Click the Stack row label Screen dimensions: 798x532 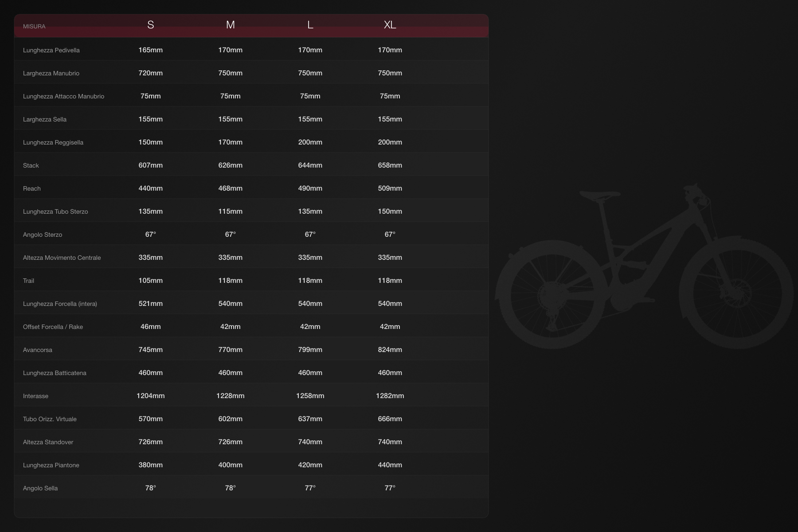(31, 166)
